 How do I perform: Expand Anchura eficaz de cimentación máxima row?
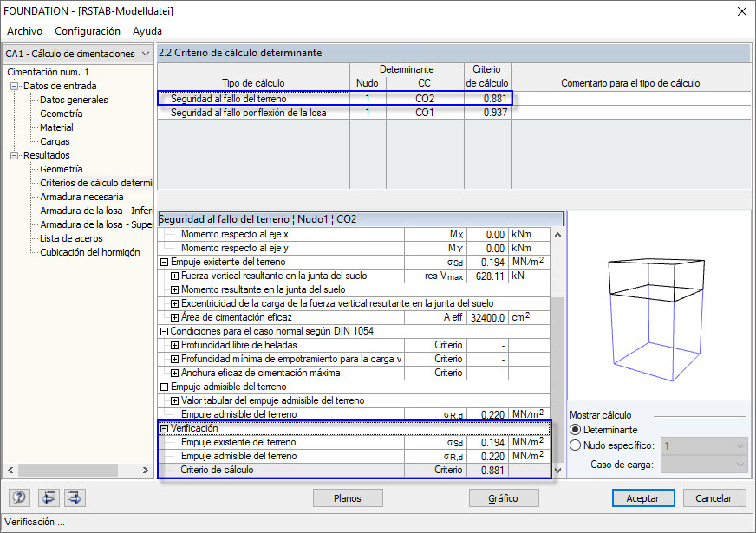click(174, 373)
